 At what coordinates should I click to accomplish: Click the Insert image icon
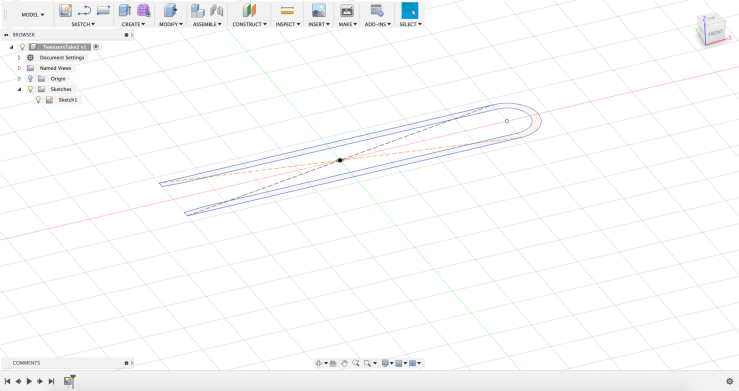(319, 10)
